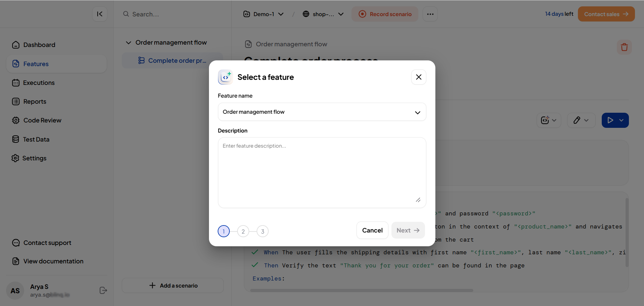Screen dimensions: 644x306
Task: Collapse the sidebar with the arrow icon
Action: [x=100, y=14]
